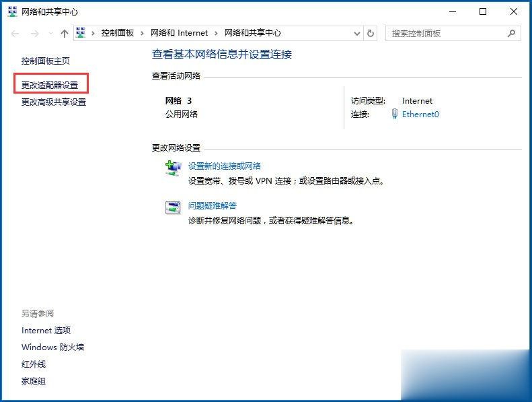Expand the chevron after 网络和 Internet breadcrumb
Image resolution: width=532 pixels, height=402 pixels.
[216, 33]
